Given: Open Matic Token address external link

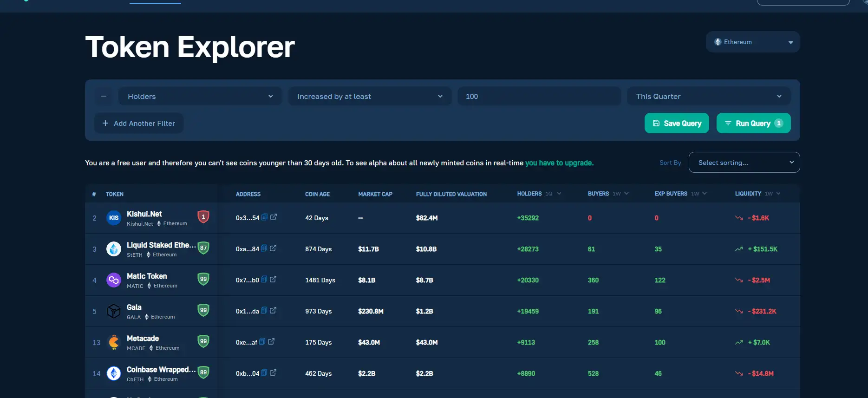Looking at the screenshot, I should (x=273, y=279).
